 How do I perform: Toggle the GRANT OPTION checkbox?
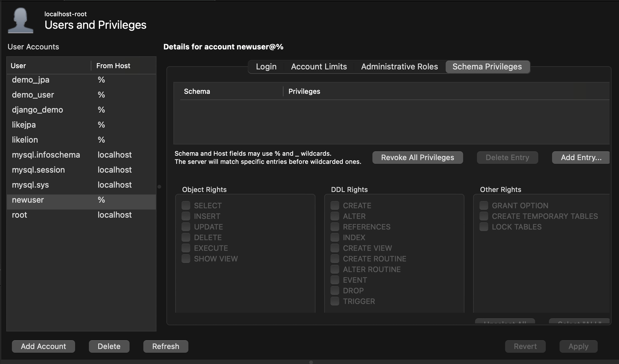pyautogui.click(x=484, y=205)
